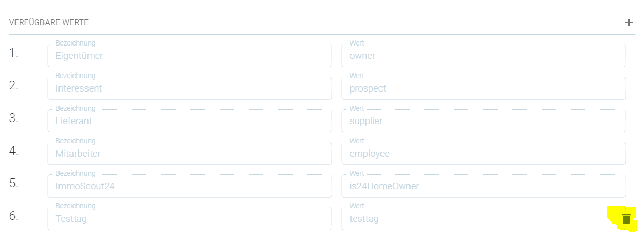
Task: Select the Eigentümer Bezeichnung field
Action: (x=189, y=55)
